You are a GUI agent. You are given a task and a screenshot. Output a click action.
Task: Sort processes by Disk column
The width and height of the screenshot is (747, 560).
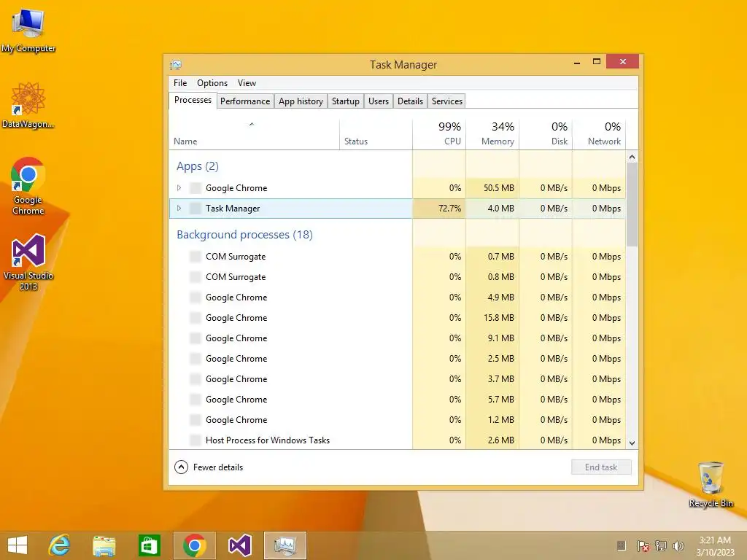tap(546, 134)
